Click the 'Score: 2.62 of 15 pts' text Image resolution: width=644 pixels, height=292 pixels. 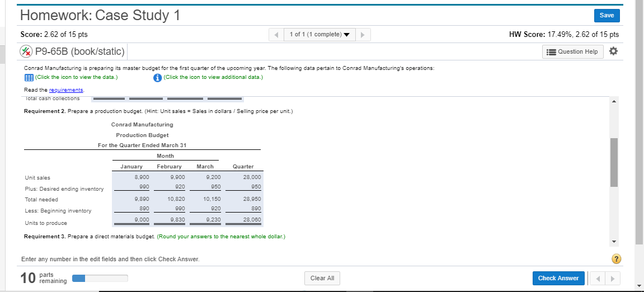[54, 35]
